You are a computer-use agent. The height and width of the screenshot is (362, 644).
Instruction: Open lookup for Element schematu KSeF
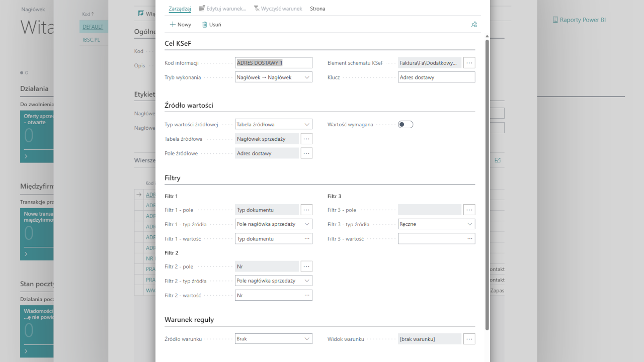pos(469,63)
